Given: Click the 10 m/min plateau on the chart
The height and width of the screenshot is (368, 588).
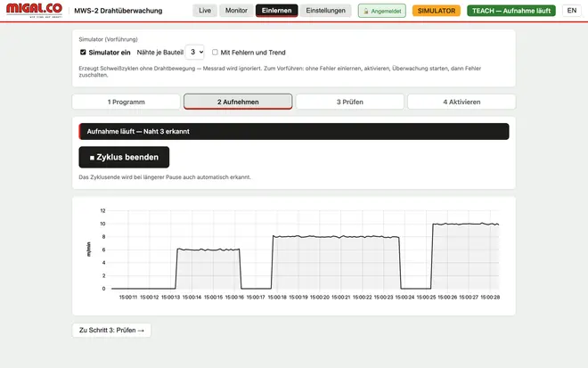Looking at the screenshot, I should [465, 224].
